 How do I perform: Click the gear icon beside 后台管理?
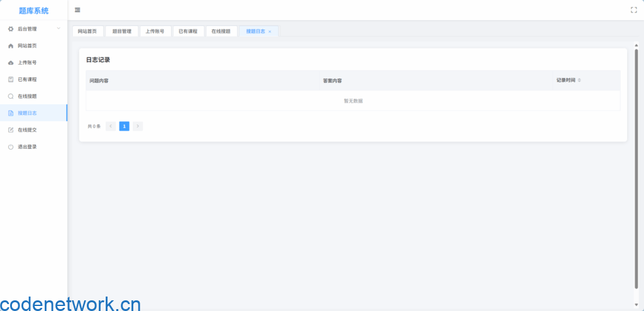click(11, 29)
